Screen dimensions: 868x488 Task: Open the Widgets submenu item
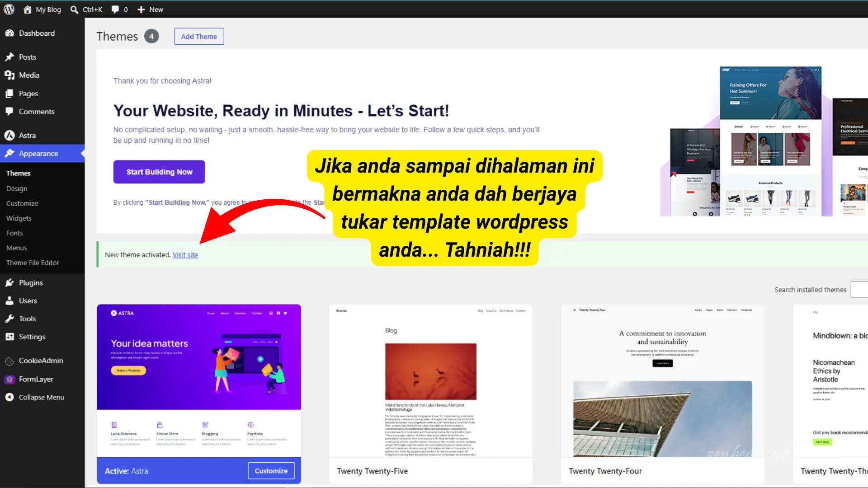[19, 218]
